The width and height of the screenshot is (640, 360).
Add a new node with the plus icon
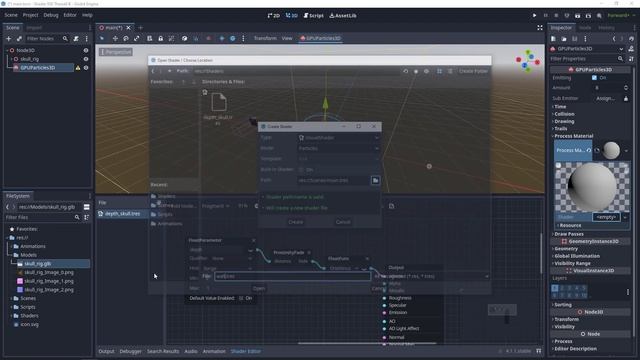pyautogui.click(x=9, y=38)
